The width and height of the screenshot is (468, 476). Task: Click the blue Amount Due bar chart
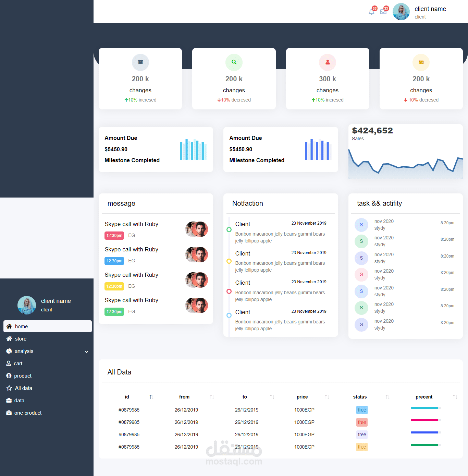[318, 149]
